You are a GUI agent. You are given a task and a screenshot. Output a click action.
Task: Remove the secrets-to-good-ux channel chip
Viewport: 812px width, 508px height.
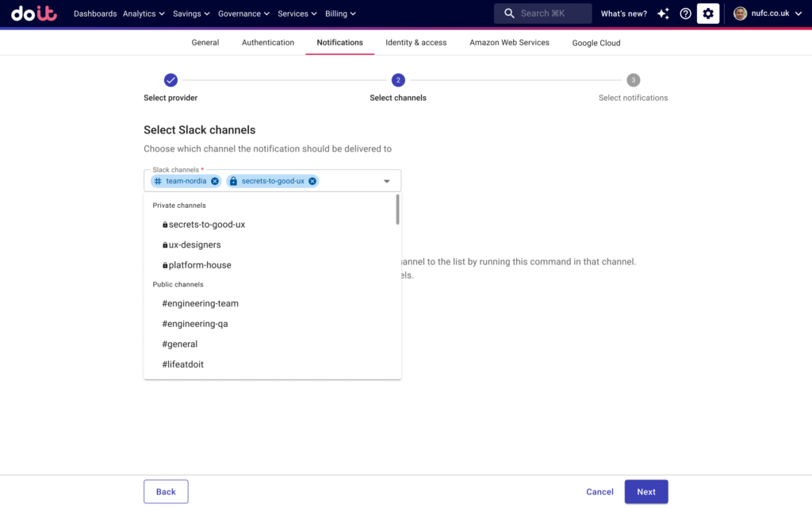point(312,181)
